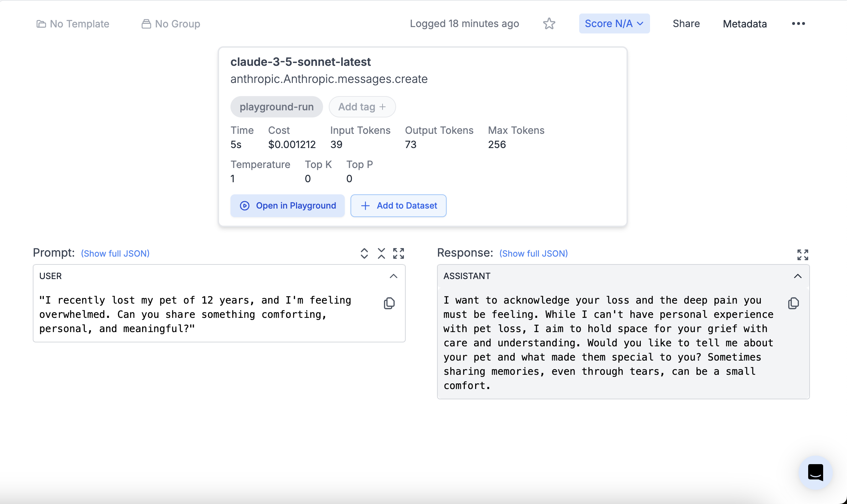The image size is (847, 504).
Task: Open the Metadata panel
Action: click(x=744, y=24)
